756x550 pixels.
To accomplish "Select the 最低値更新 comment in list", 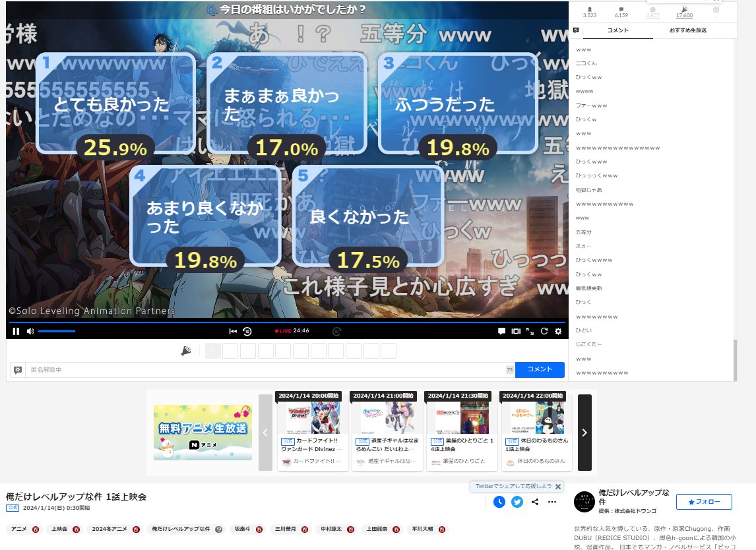I will point(588,288).
